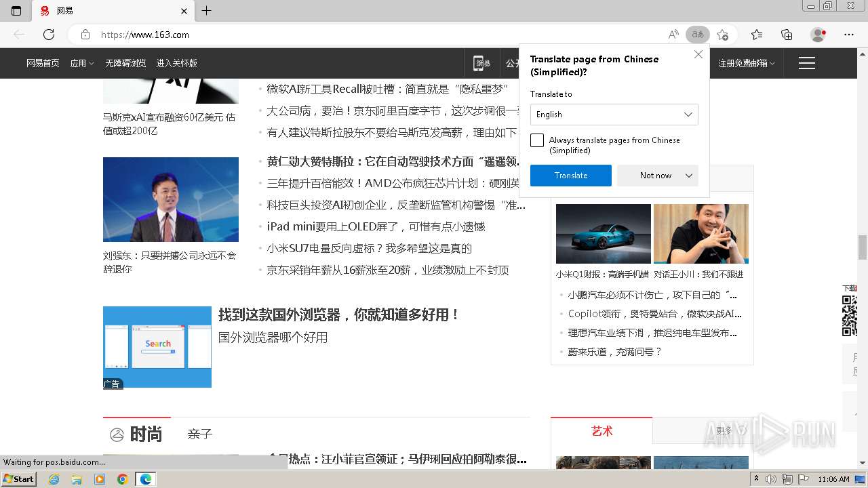Expand the Not now options arrow
868x488 pixels.
689,176
